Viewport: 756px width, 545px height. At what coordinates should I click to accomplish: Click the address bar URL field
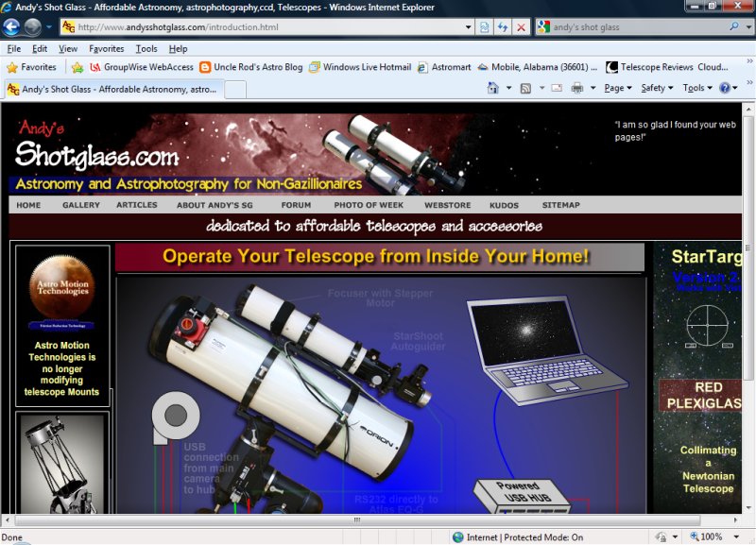tap(262, 27)
